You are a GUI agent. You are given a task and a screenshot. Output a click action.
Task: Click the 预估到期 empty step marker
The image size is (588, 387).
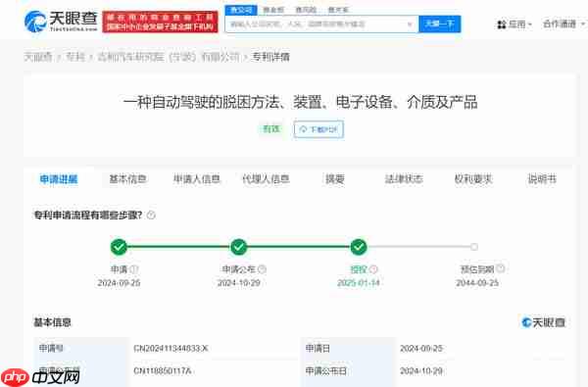(x=474, y=247)
